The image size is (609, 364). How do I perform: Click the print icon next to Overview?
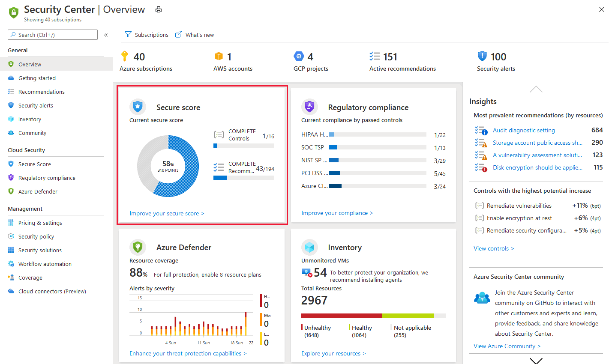click(x=158, y=9)
